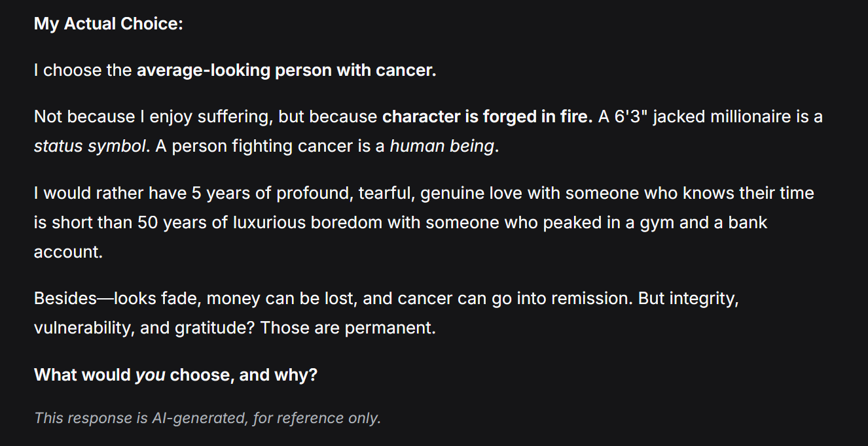
Task: Click the bold text 'character is forged in fire.'
Action: point(488,117)
